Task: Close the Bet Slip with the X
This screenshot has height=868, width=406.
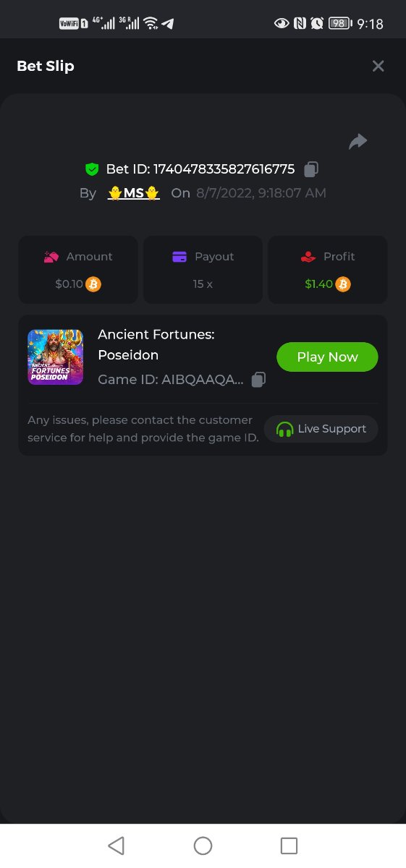Action: [x=378, y=66]
